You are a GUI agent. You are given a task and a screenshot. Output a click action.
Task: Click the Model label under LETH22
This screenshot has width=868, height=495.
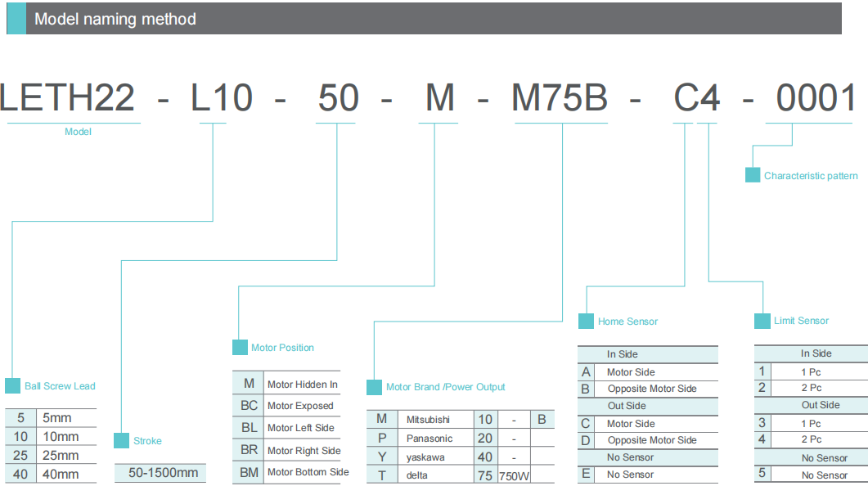(78, 132)
